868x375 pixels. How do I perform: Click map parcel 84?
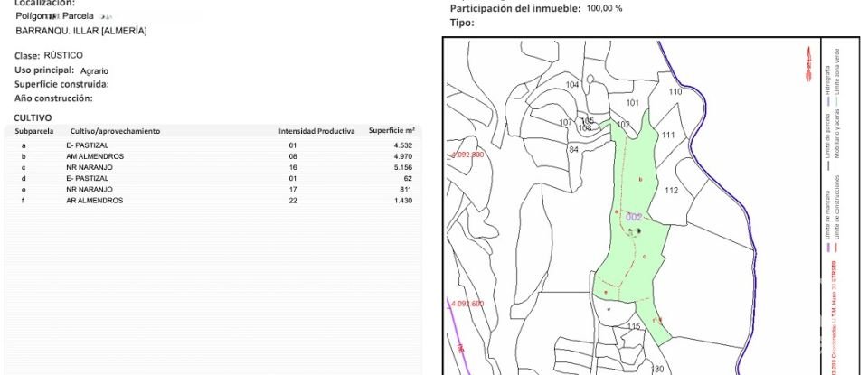click(573, 149)
